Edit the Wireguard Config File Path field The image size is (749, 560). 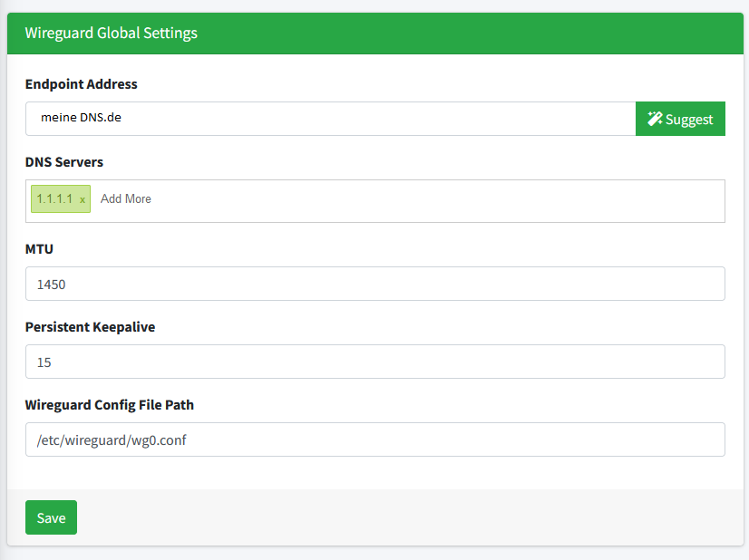click(375, 439)
